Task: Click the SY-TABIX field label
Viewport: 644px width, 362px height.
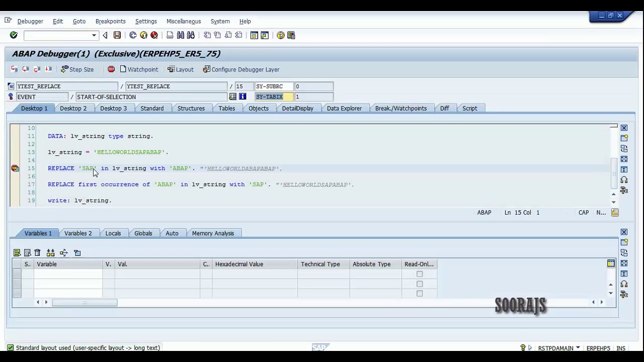Action: pyautogui.click(x=274, y=97)
